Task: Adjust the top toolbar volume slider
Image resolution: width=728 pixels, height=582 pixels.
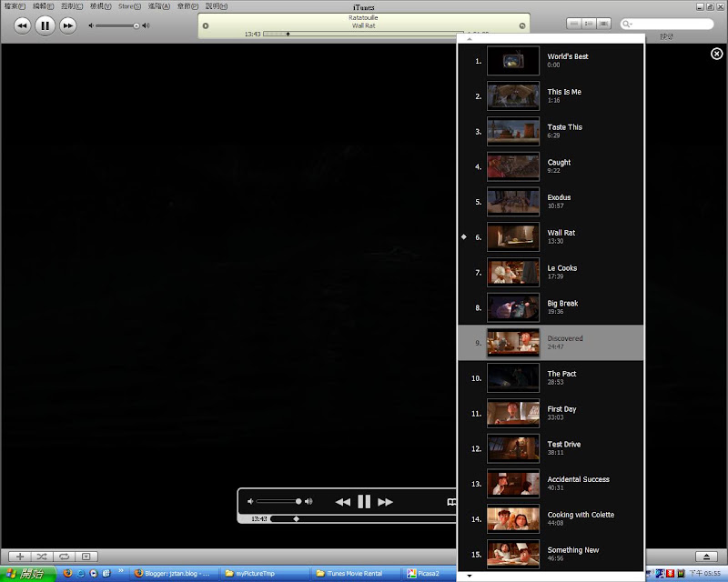Action: click(x=118, y=25)
